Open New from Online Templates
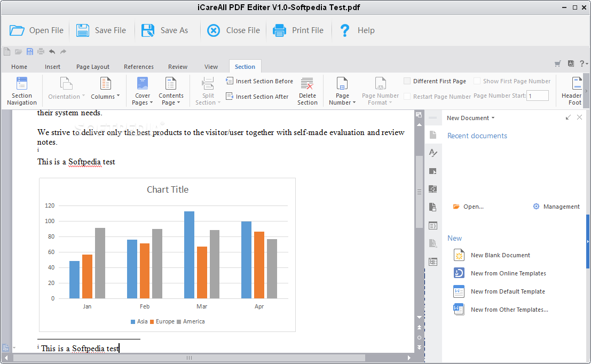The height and width of the screenshot is (364, 591). point(500,273)
